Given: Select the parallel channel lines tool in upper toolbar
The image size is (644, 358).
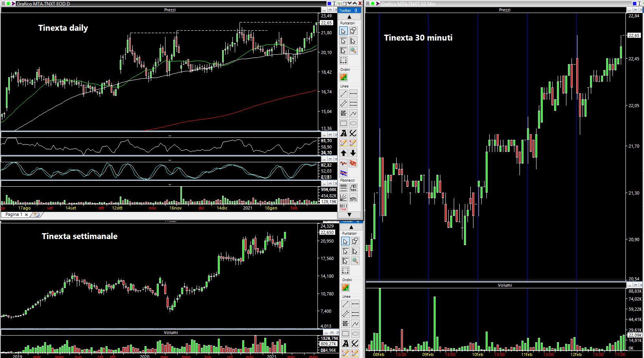Looking at the screenshot, I should click(343, 104).
